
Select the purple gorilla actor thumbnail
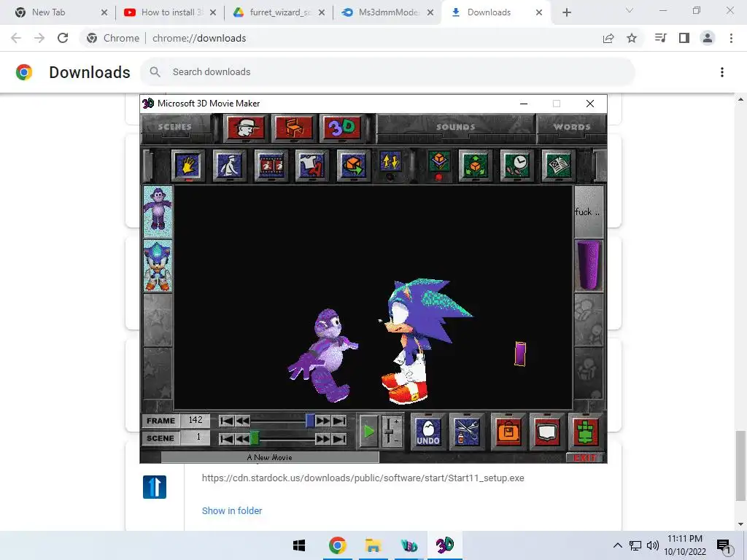[158, 211]
